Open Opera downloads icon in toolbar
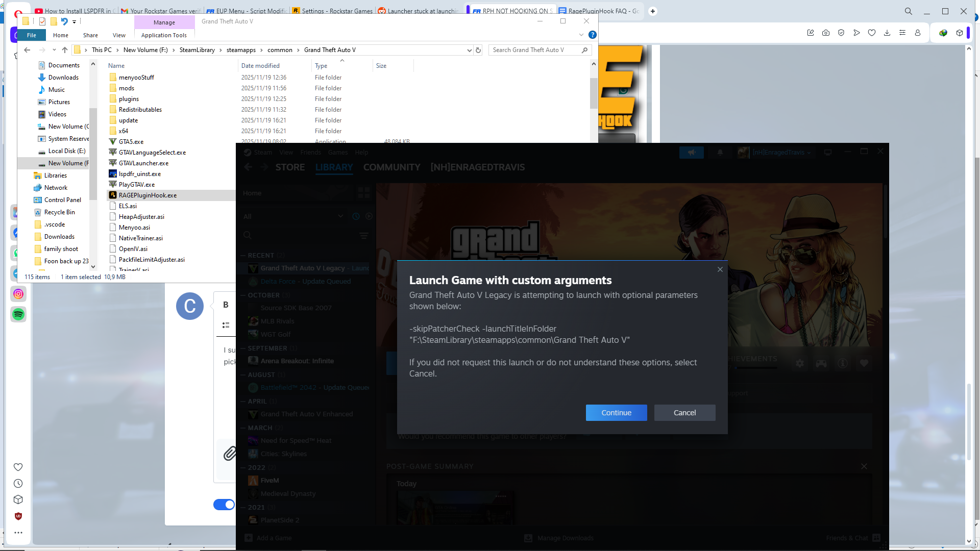The width and height of the screenshot is (980, 551). coord(887,33)
